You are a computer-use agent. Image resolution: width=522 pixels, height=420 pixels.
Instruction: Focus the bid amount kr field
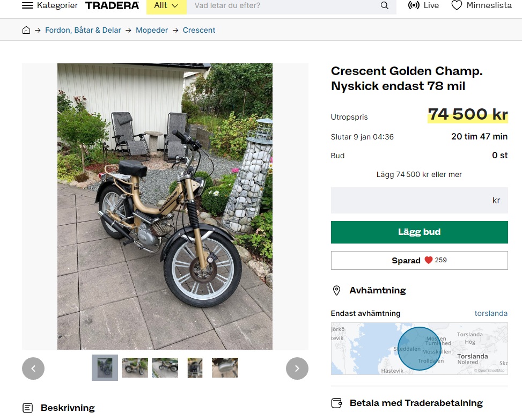pyautogui.click(x=419, y=201)
